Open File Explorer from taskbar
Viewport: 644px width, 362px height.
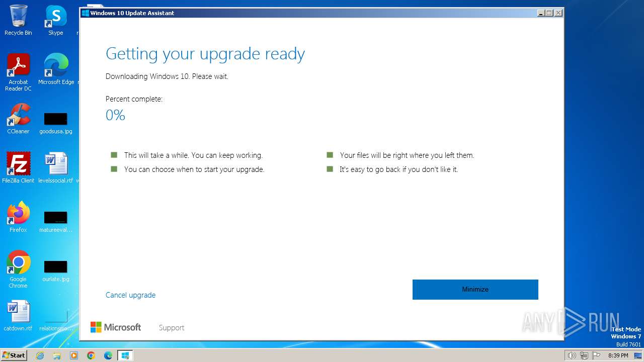click(57, 355)
